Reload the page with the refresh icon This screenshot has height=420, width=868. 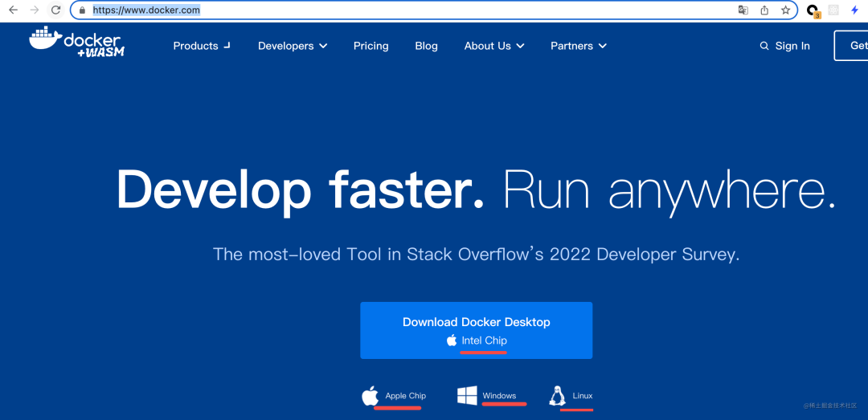point(56,10)
